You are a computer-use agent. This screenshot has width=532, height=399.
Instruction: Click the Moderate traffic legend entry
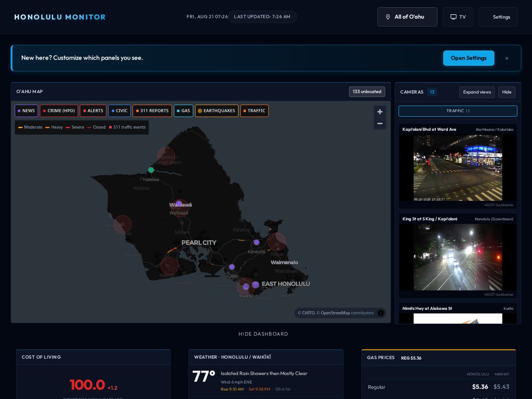click(30, 127)
